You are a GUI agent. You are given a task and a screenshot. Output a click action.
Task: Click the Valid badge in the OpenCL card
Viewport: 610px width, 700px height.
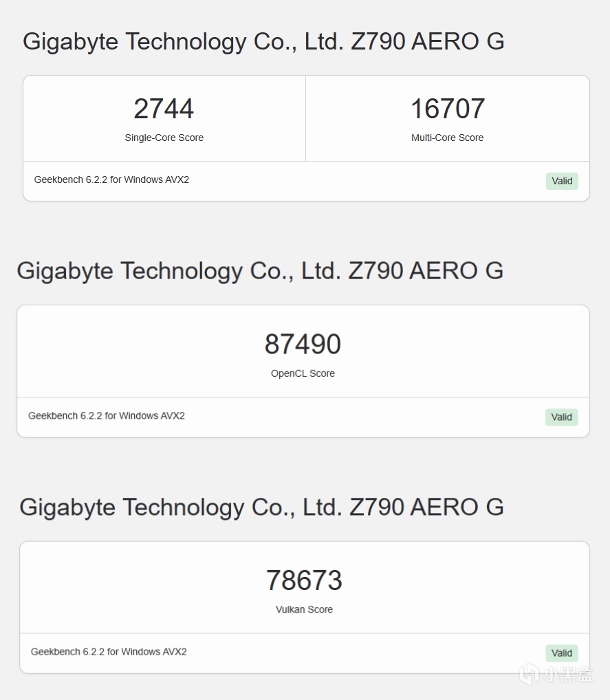click(x=561, y=417)
